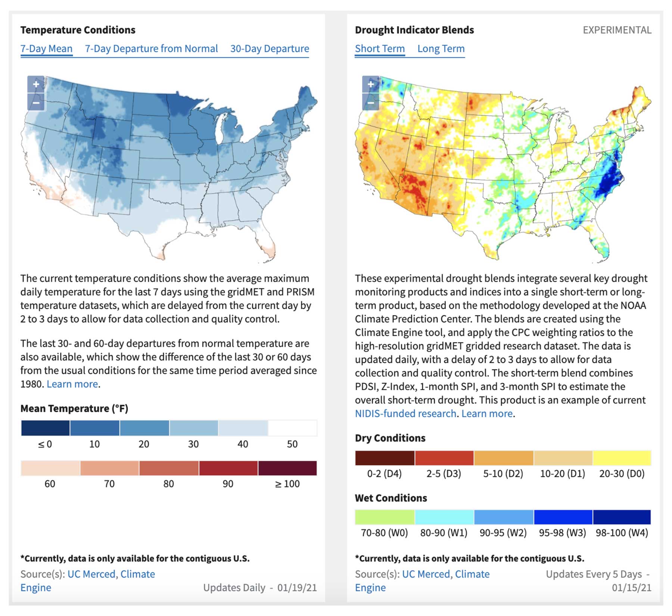Zoom out on the drought blends map
Screen dimensions: 672x616
coord(371,102)
